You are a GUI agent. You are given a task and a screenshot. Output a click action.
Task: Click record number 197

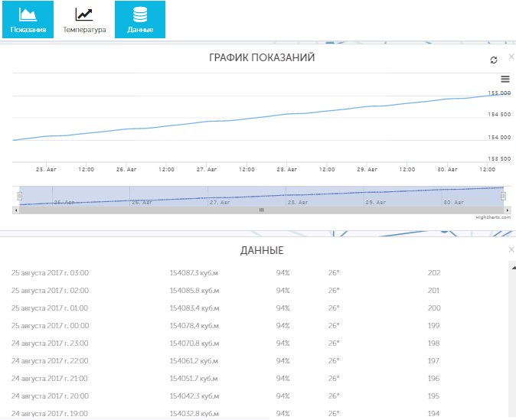[x=433, y=361]
